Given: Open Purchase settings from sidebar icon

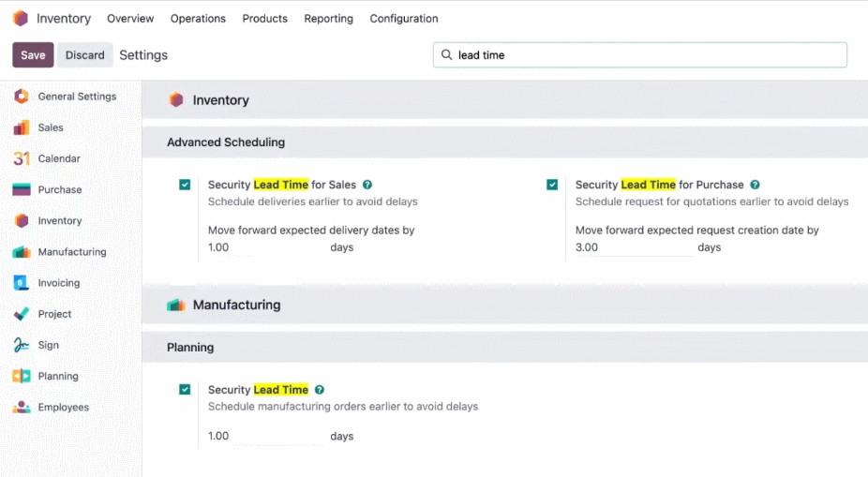Looking at the screenshot, I should (21, 190).
